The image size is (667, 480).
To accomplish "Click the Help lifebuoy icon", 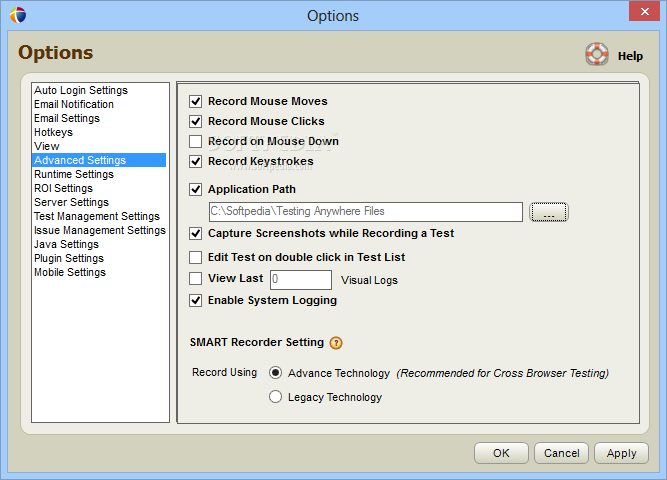I will coord(597,54).
